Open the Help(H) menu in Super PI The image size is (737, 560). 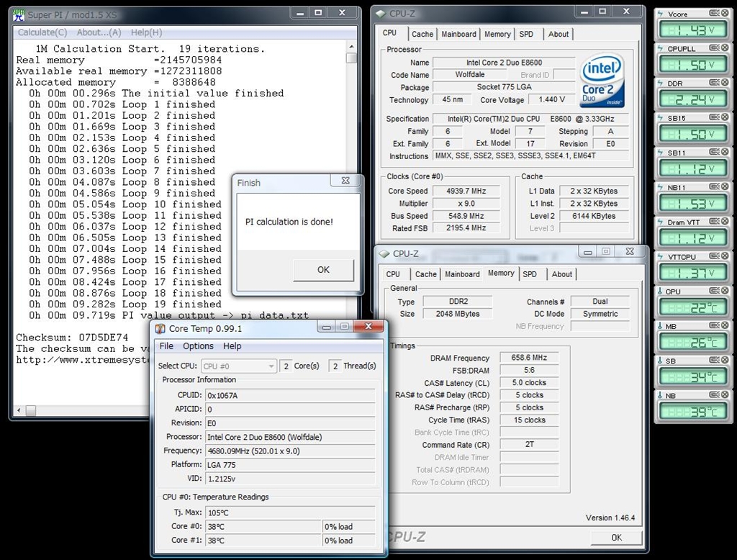point(146,32)
